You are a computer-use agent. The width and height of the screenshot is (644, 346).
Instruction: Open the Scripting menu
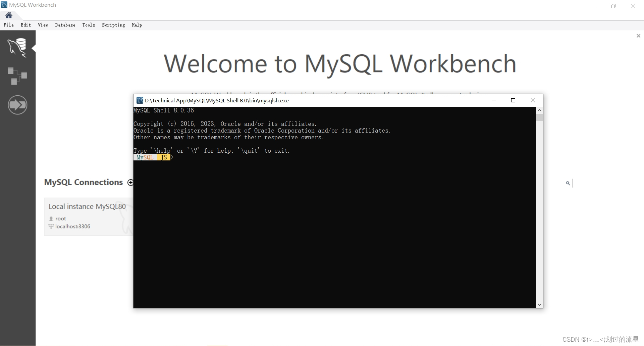tap(113, 25)
